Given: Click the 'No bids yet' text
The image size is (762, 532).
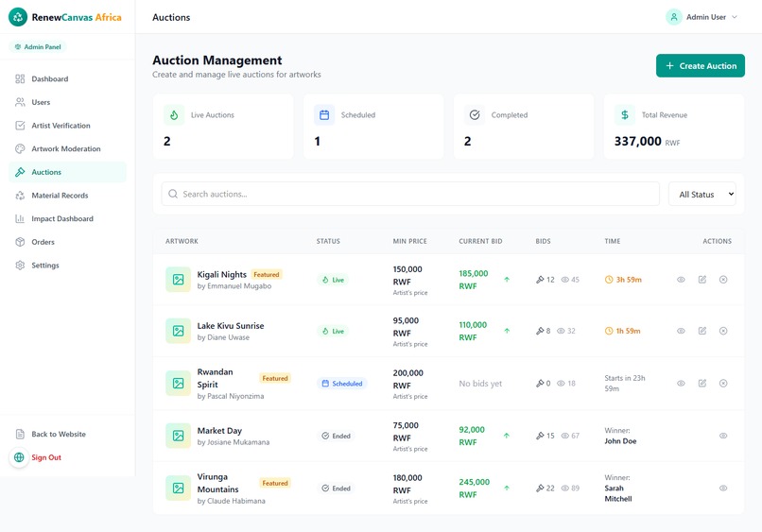Looking at the screenshot, I should pyautogui.click(x=480, y=384).
